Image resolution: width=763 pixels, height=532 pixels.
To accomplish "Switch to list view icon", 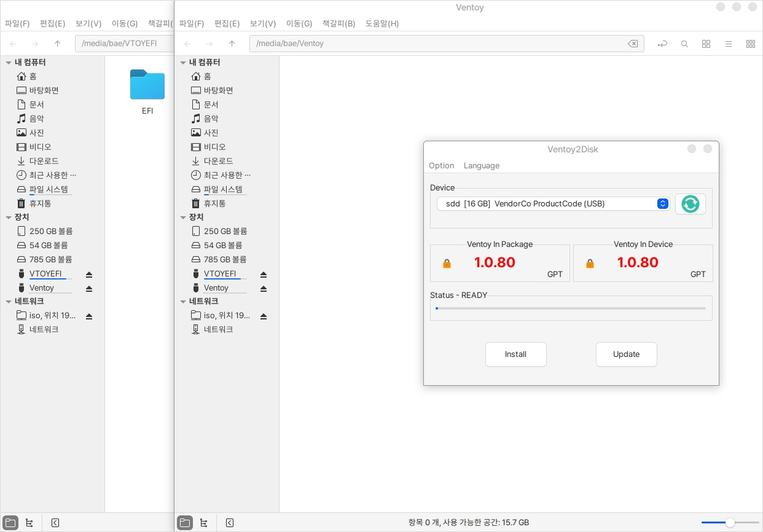I will point(728,44).
